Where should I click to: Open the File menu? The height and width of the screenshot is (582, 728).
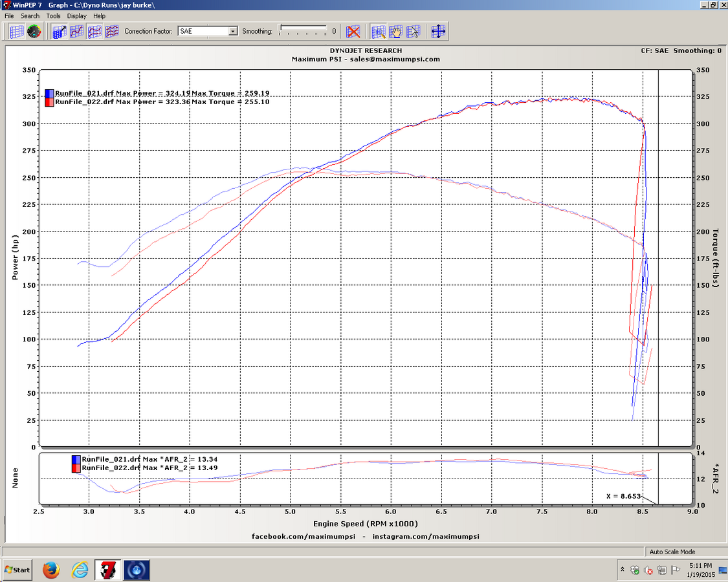[9, 16]
